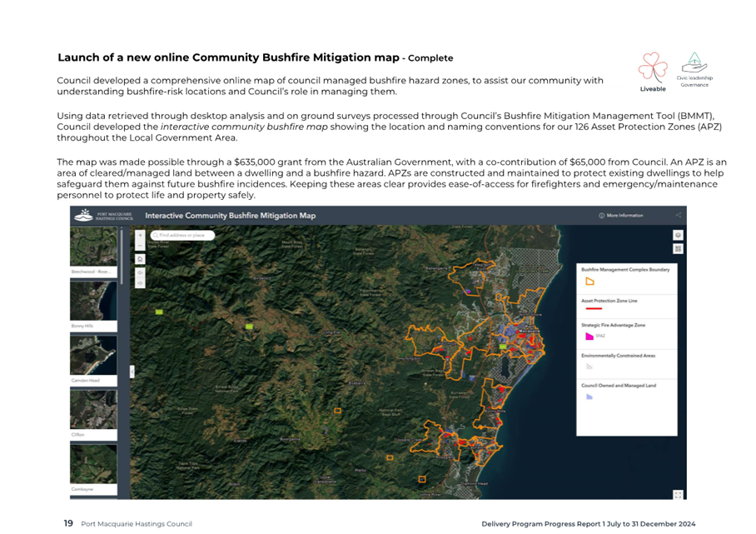This screenshot has height=534, width=756.
Task: Click 'Bushfire Management Complex Boundary' legend label
Action: coord(625,270)
